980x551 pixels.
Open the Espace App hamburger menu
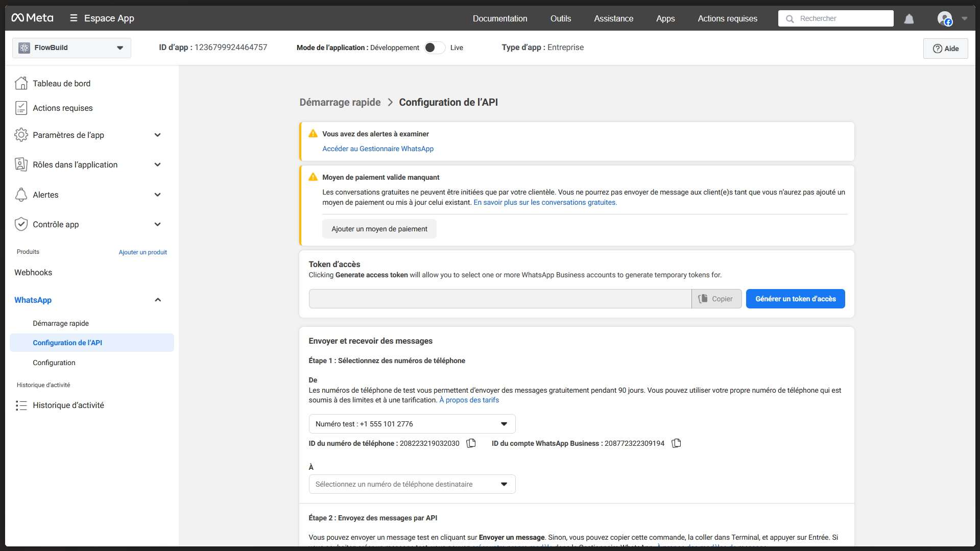click(x=74, y=18)
